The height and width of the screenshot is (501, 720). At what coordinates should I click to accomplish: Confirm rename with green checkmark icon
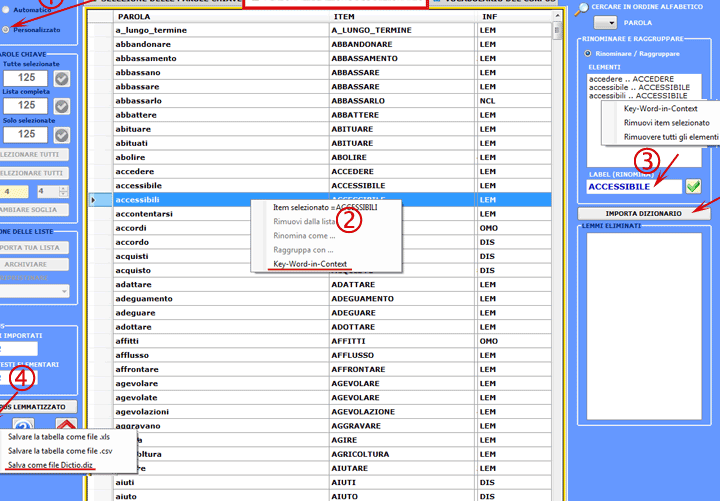coord(693,187)
